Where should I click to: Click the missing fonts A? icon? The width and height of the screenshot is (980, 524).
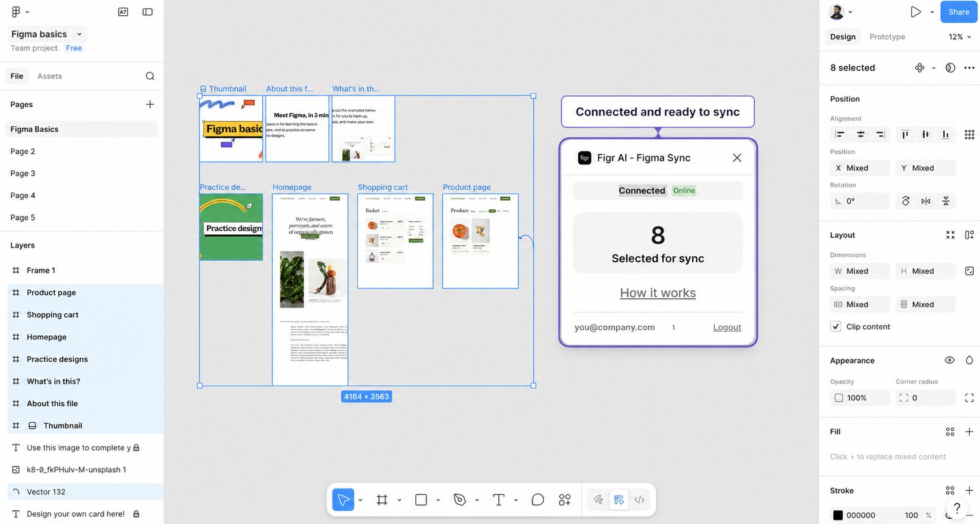(x=123, y=11)
